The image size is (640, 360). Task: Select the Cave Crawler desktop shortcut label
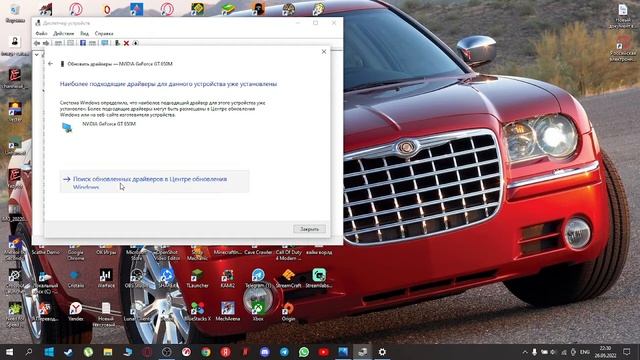click(x=258, y=252)
